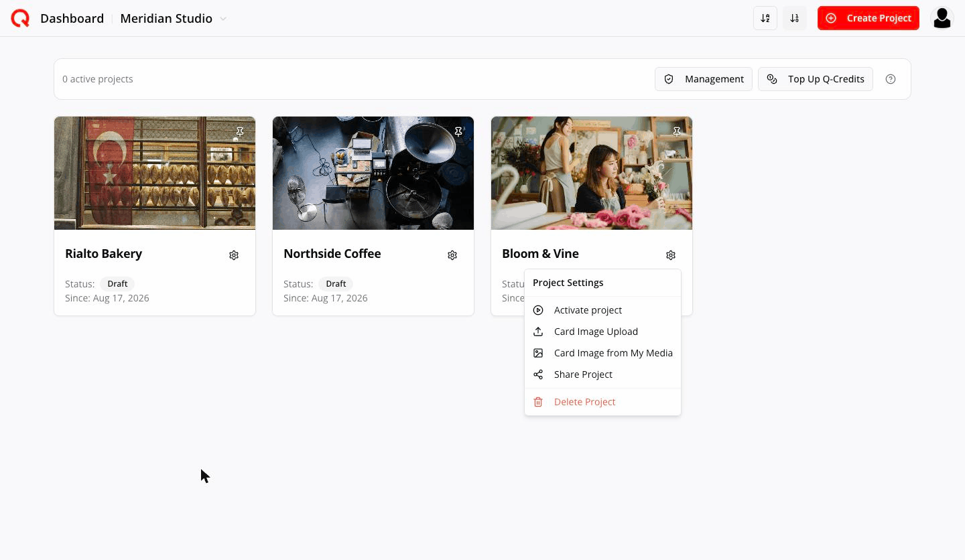Viewport: 965px width, 560px height.
Task: Open Rialto Bakery settings gear
Action: click(x=234, y=255)
